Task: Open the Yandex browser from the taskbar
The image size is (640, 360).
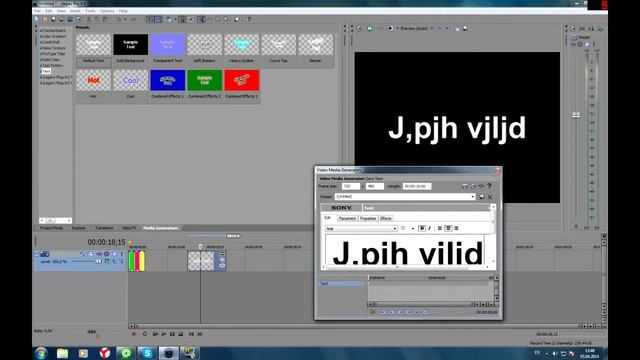Action: click(105, 353)
